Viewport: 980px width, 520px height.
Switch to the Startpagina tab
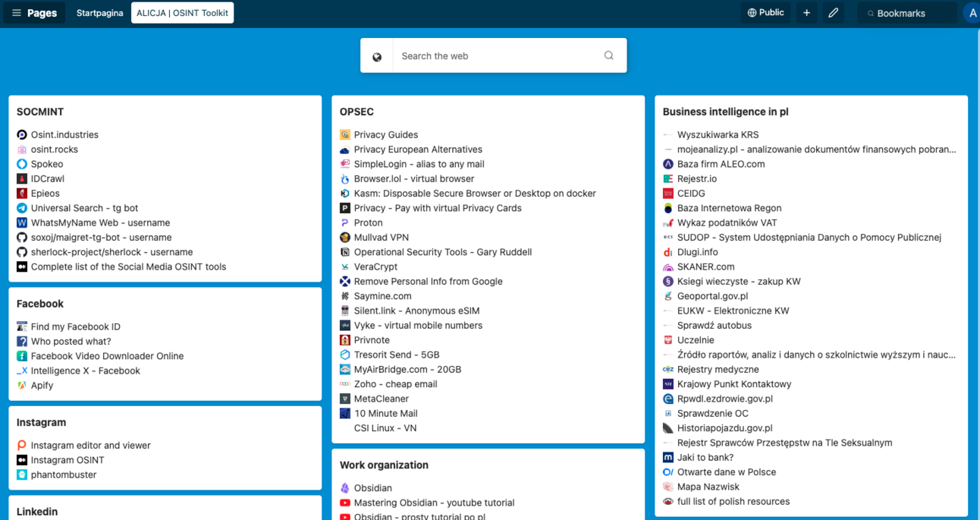(x=99, y=13)
